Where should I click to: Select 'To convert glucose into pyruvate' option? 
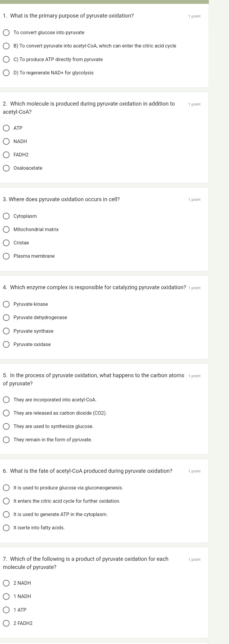click(x=6, y=33)
